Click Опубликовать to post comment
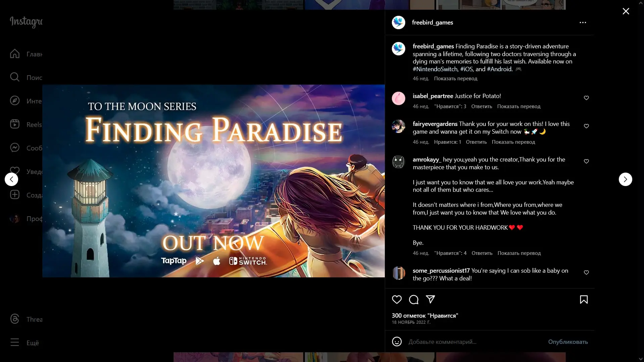 567,342
